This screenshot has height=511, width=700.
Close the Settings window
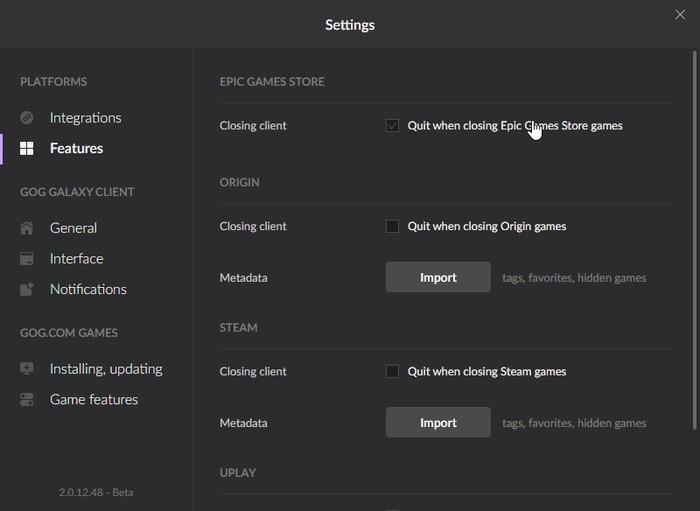pyautogui.click(x=680, y=15)
